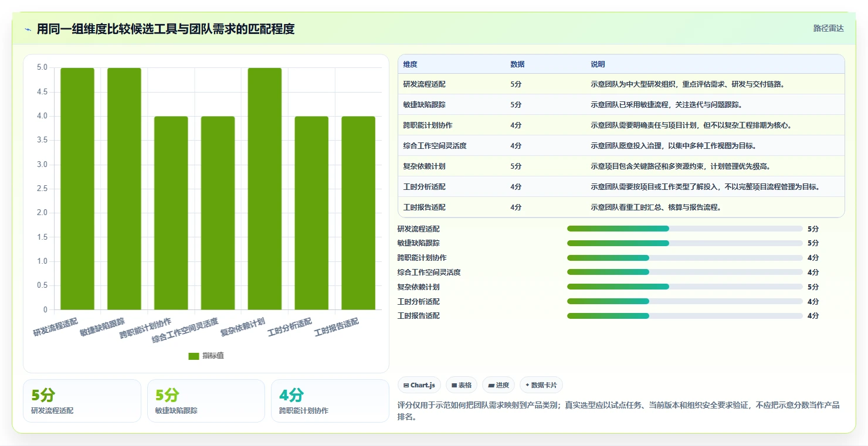Screen dimensions: 868x446
Task: Click the green 指标值 legend swatch
Action: tap(194, 356)
